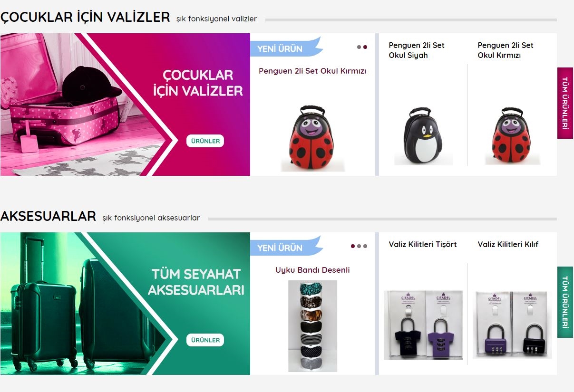Click the pink ÇOCUKLAR İÇİN VALİZLER banner image
574x392 pixels.
(125, 105)
